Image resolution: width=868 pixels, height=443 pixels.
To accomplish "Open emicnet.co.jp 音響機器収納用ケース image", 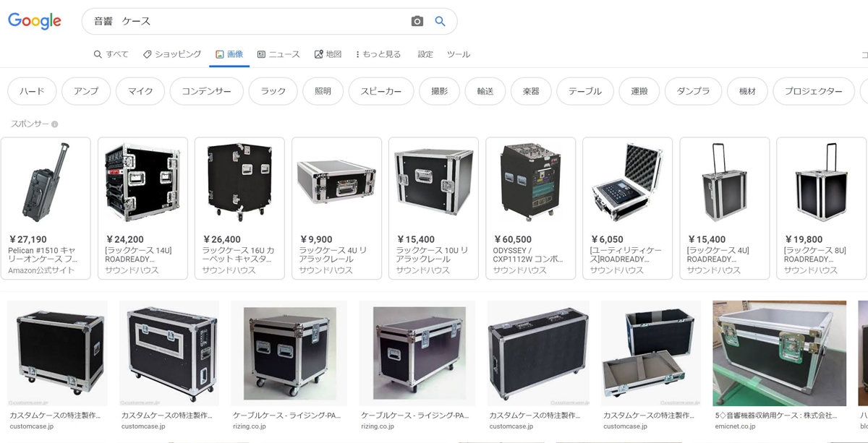I will click(x=779, y=353).
